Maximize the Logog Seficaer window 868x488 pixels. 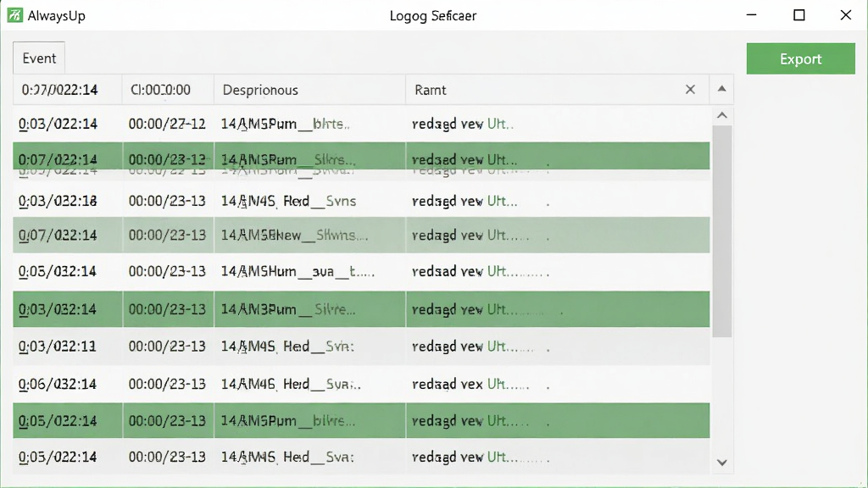click(x=798, y=15)
